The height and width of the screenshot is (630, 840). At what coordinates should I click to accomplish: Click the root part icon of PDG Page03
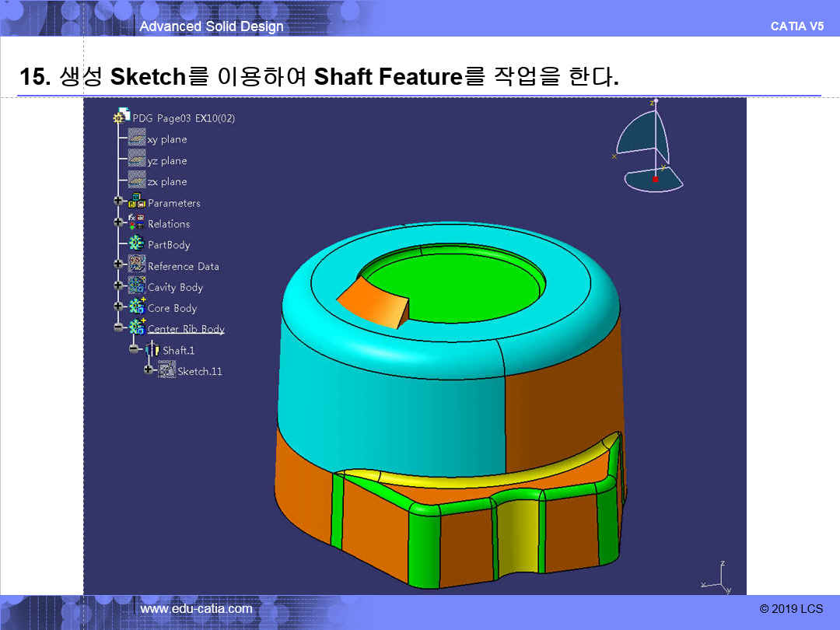(x=122, y=117)
